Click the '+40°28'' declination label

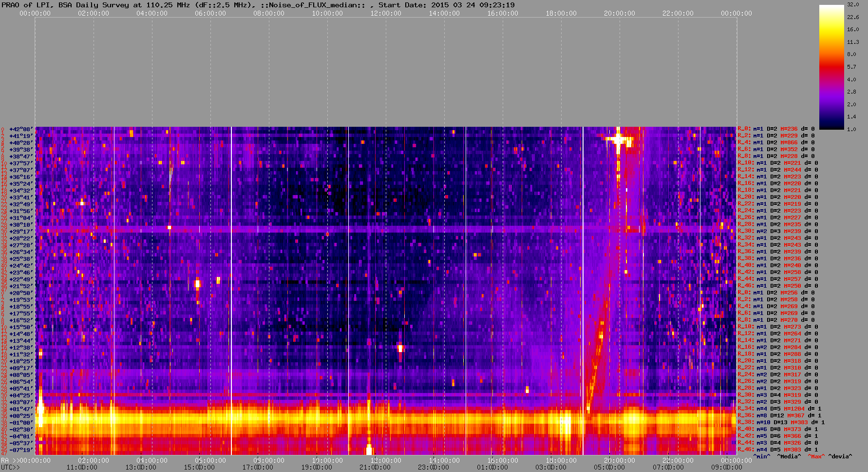21,143
